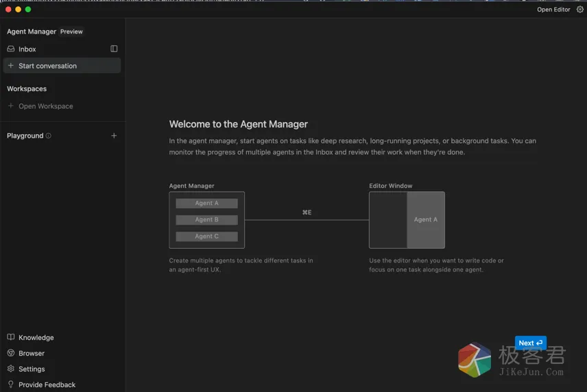The width and height of the screenshot is (587, 392).
Task: Click the plus icon before Start conversation
Action: click(11, 66)
